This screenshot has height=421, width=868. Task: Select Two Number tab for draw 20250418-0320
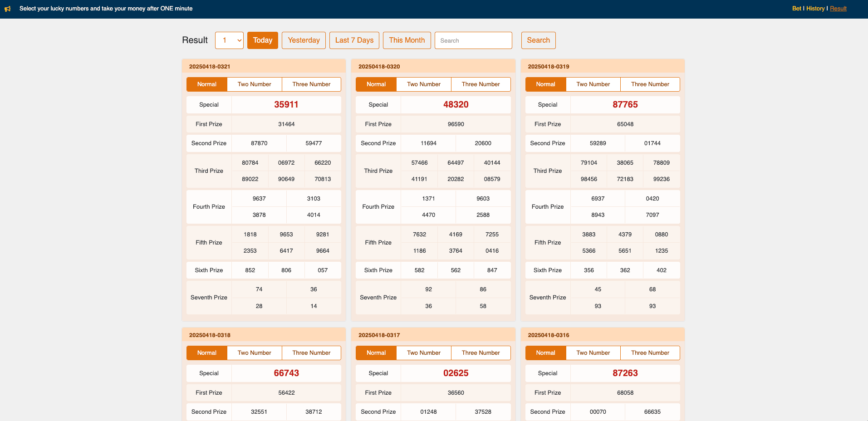pyautogui.click(x=424, y=84)
